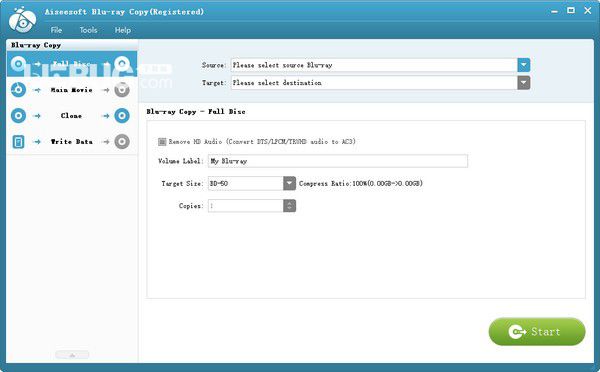Click the green Start button
Screen dimensions: 600x372
537,331
